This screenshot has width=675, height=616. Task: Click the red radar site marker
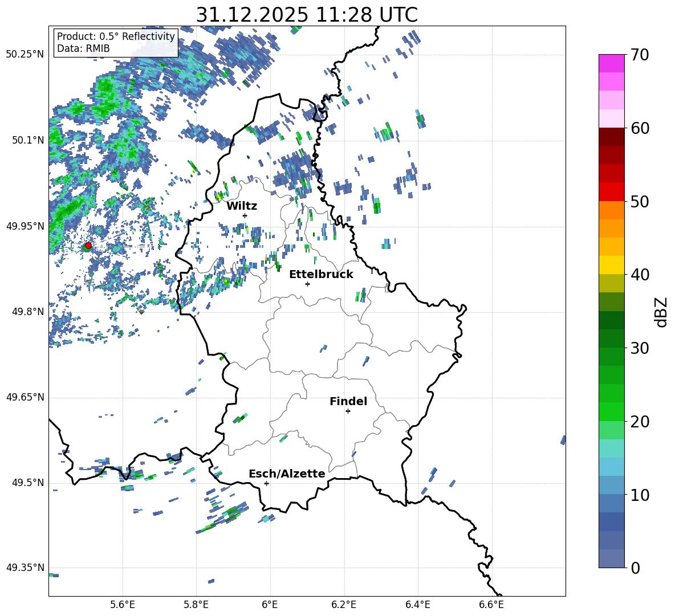coord(88,246)
